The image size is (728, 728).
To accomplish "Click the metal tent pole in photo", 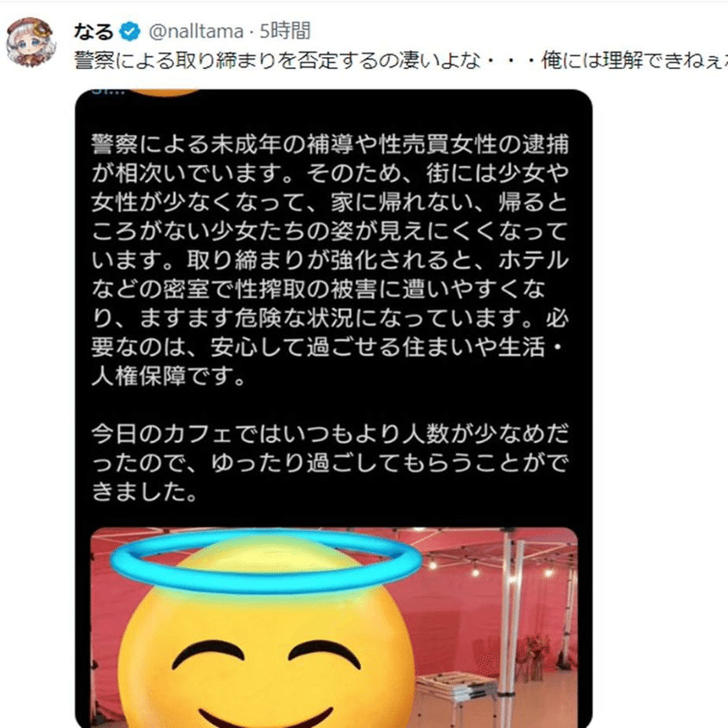I will [x=510, y=627].
